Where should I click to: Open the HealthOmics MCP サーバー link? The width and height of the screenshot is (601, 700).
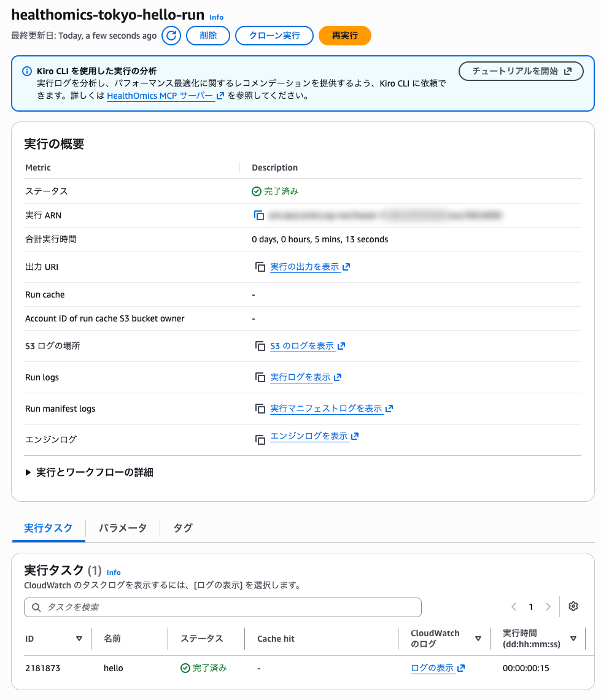click(165, 96)
